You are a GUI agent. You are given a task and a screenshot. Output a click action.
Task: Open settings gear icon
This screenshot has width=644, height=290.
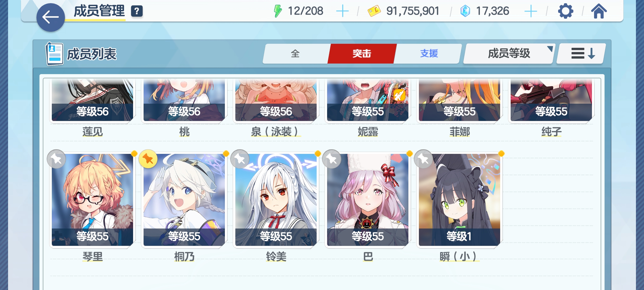(566, 11)
